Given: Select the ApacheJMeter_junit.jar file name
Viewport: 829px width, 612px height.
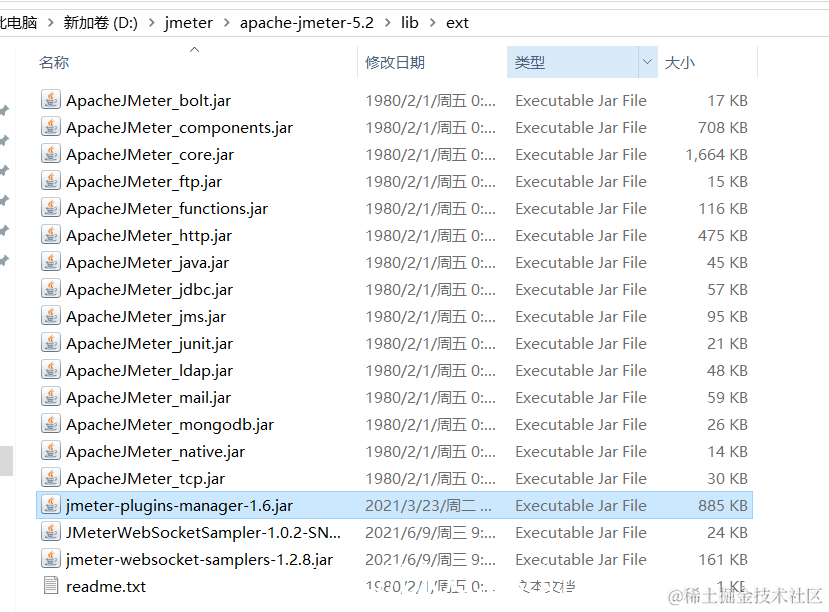Looking at the screenshot, I should (x=150, y=343).
